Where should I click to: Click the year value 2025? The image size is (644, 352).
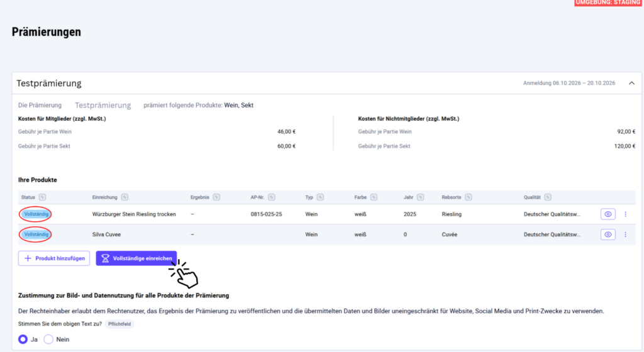click(410, 214)
